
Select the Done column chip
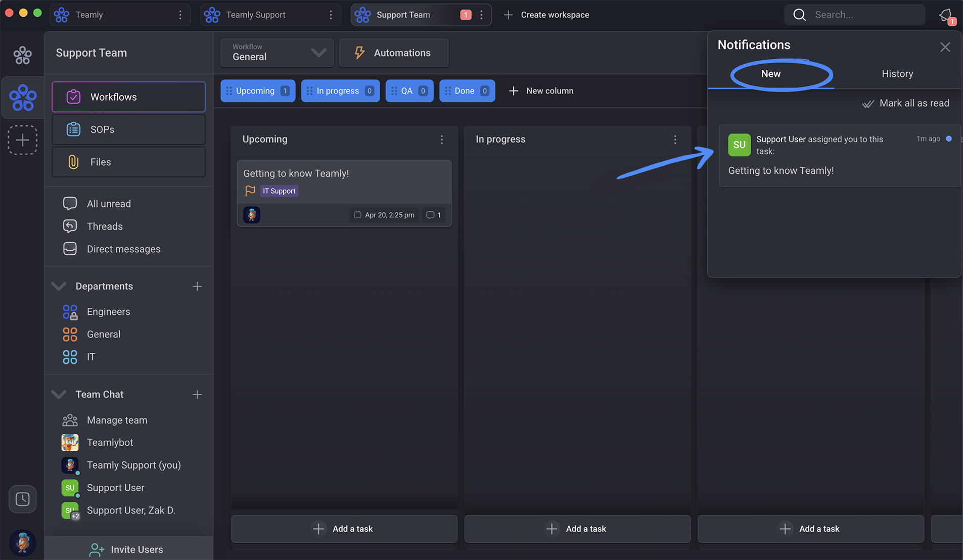[x=467, y=91]
